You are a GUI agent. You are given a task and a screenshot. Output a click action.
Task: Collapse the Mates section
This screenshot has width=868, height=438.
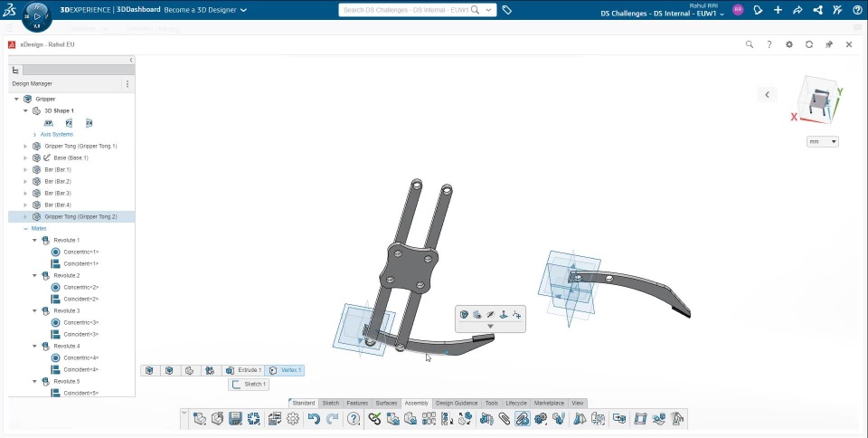[25, 229]
